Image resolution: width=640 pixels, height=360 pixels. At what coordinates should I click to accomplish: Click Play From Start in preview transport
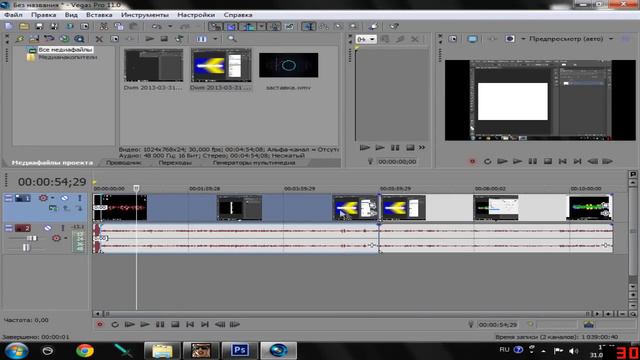(502, 162)
